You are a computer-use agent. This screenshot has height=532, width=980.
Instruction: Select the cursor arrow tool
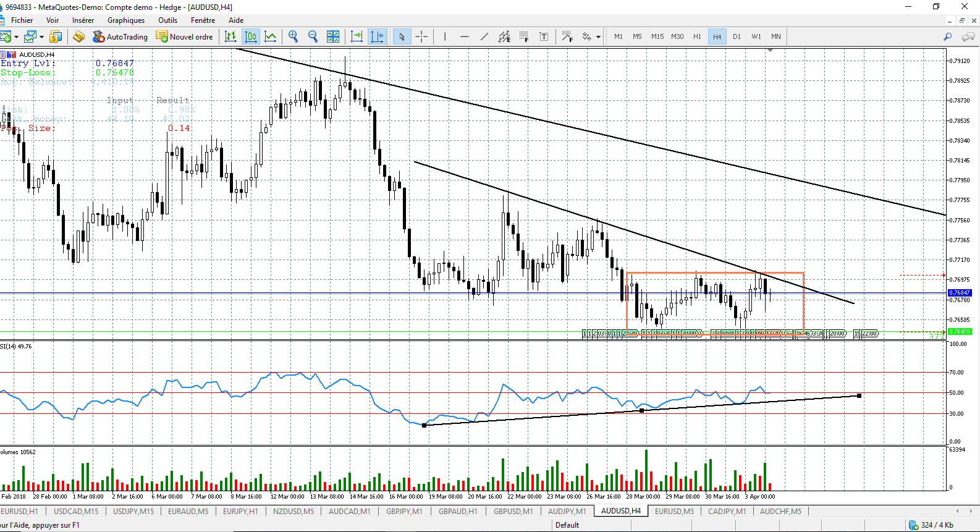pos(402,37)
